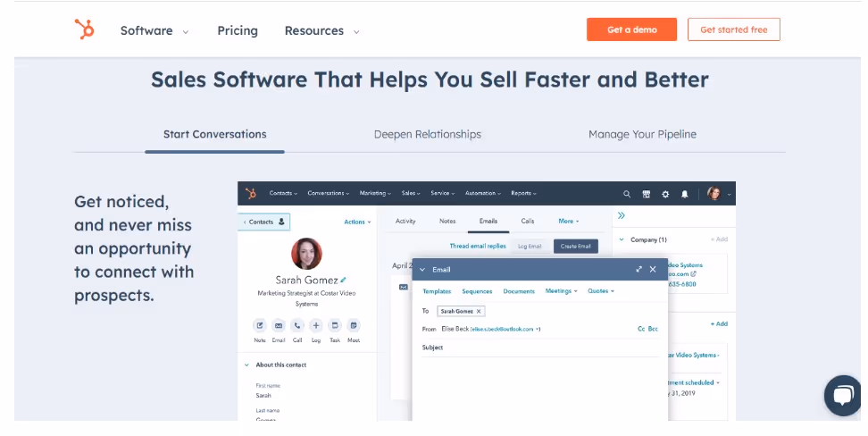868x436 pixels.
Task: Click the Email icon under Sarah Gomez
Action: [279, 326]
